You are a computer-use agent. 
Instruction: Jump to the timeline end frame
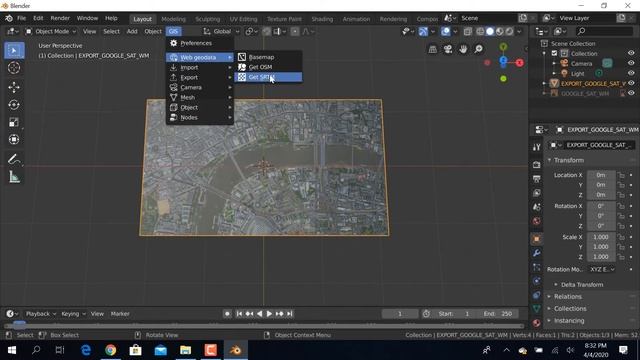click(x=289, y=314)
